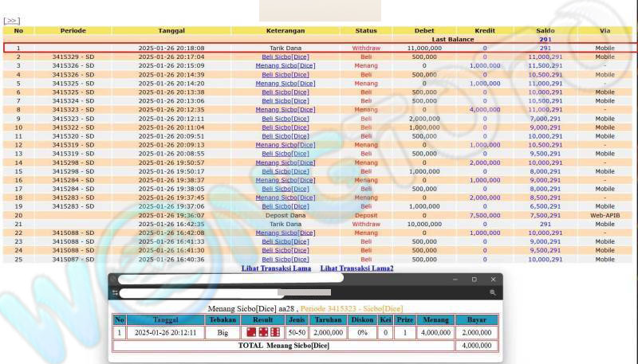Close the Sicbo result popup window
638x364 pixels.
coord(493,280)
